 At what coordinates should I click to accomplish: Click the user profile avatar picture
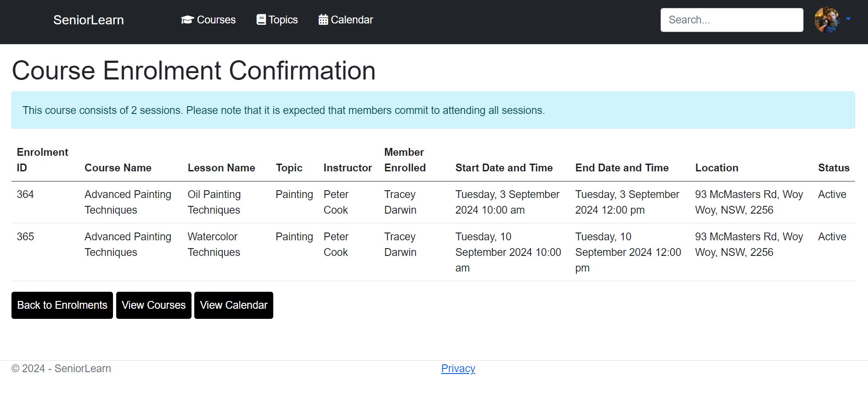coord(827,20)
